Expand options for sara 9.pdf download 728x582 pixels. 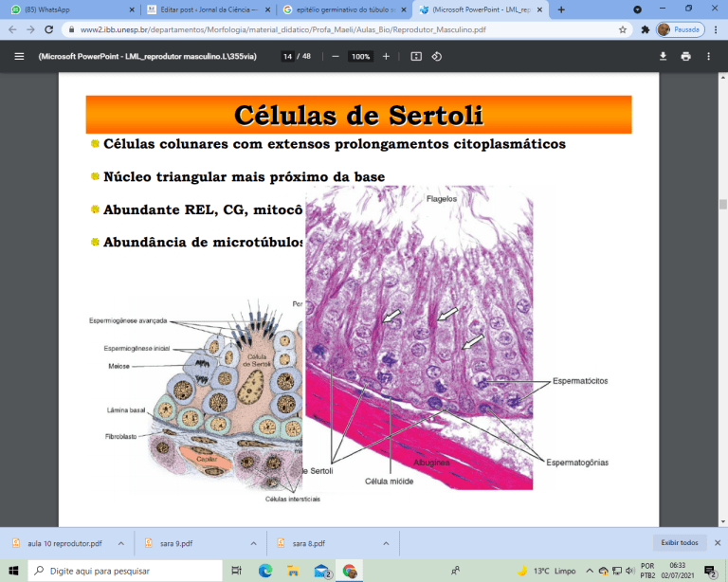(x=253, y=543)
